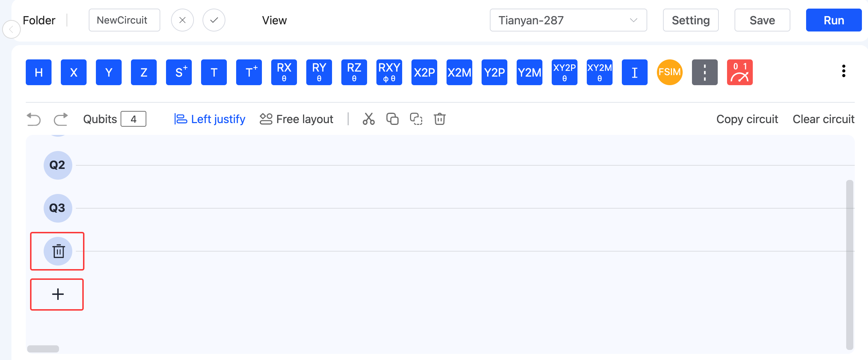Viewport: 868px width, 360px height.
Task: Confirm circuit name with checkmark button
Action: click(214, 20)
